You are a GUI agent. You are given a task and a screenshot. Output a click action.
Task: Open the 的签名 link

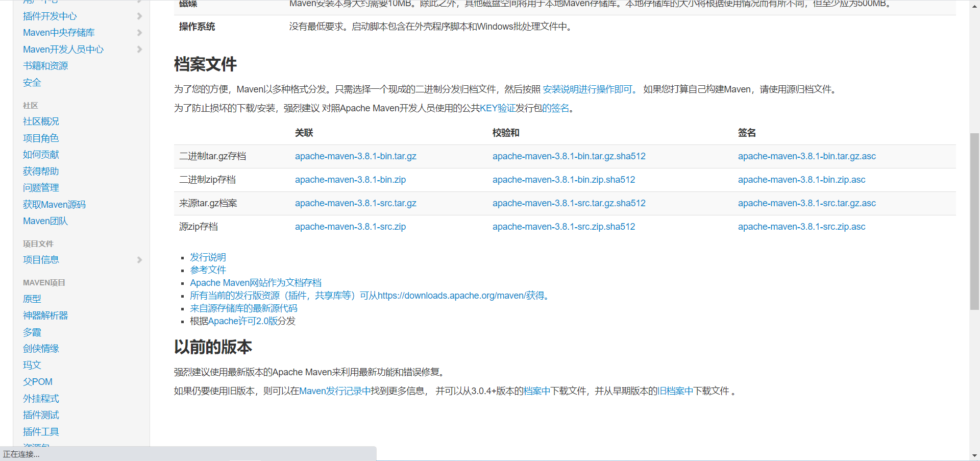(555, 108)
